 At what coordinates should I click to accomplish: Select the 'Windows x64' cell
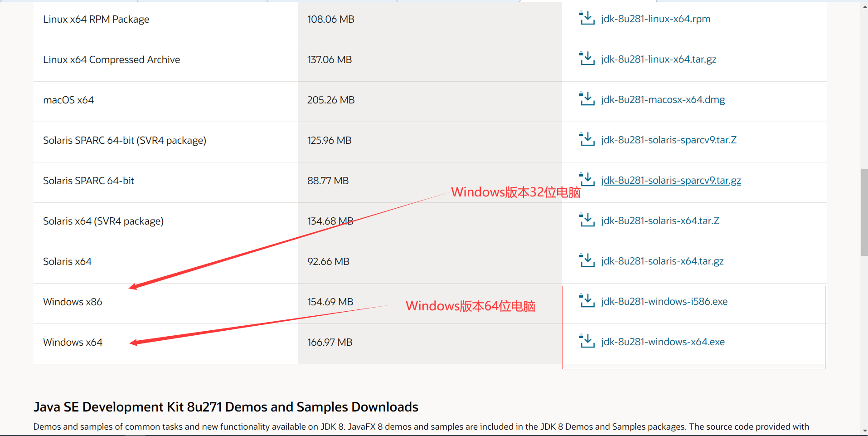pyautogui.click(x=165, y=344)
